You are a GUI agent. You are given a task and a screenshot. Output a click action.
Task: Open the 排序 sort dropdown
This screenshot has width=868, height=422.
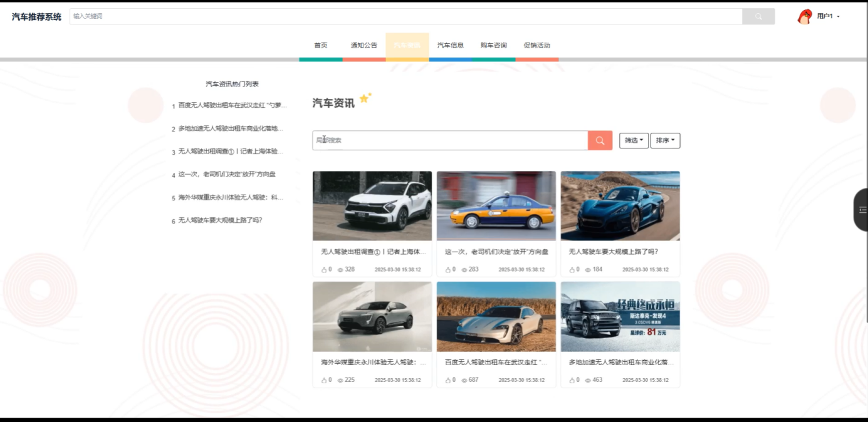point(665,140)
